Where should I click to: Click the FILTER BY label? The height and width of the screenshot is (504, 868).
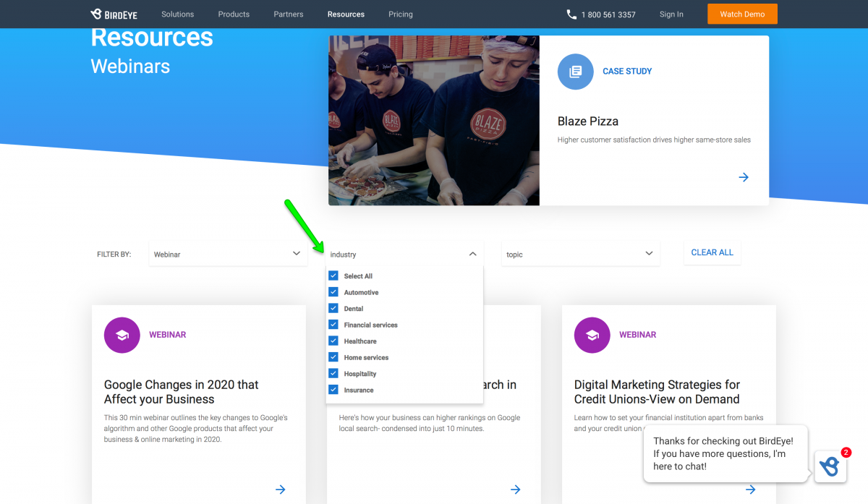114,255
